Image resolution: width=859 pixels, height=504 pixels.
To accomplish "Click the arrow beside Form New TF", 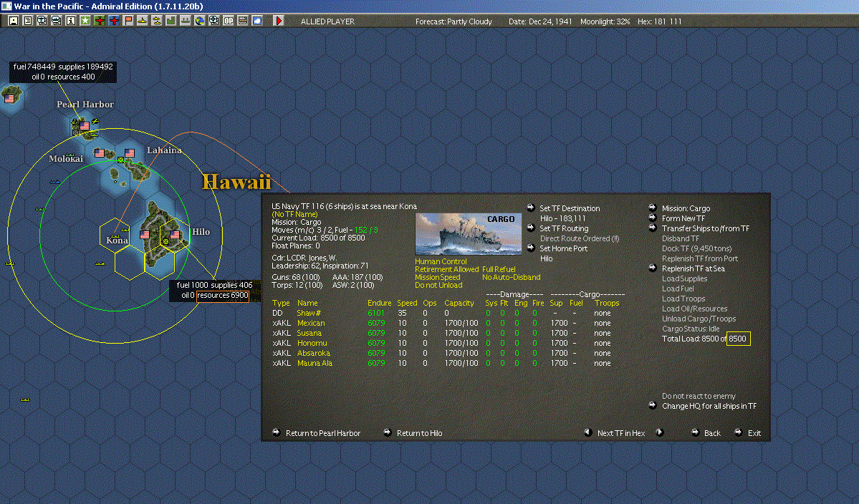I will 653,217.
